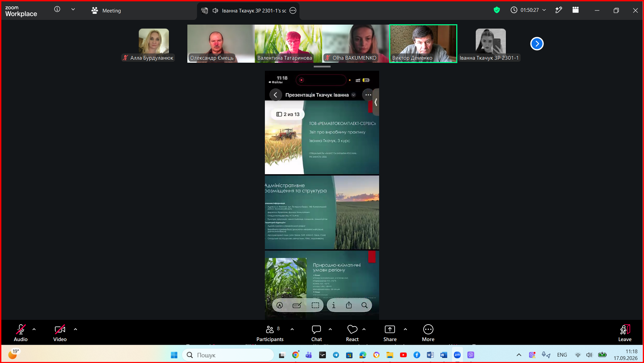This screenshot has width=644, height=363.
Task: Open the view layout grid icon
Action: tap(576, 10)
